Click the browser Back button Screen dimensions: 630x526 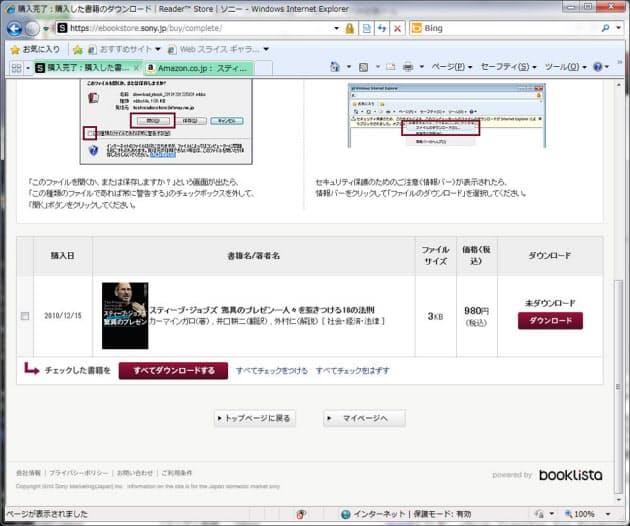coord(14,29)
